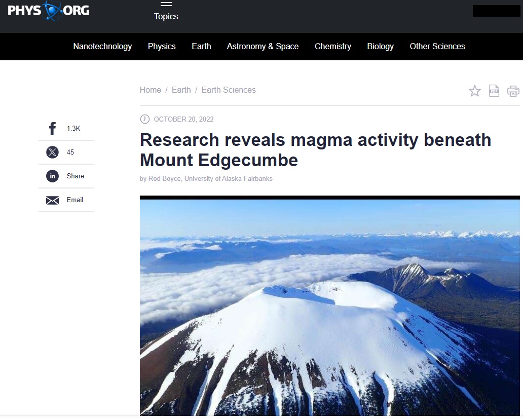Click the Phys.org logo

(48, 11)
